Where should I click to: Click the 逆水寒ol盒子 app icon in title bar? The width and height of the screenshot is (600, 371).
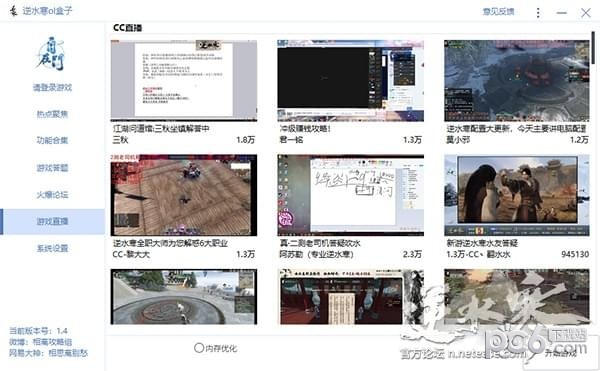14,11
